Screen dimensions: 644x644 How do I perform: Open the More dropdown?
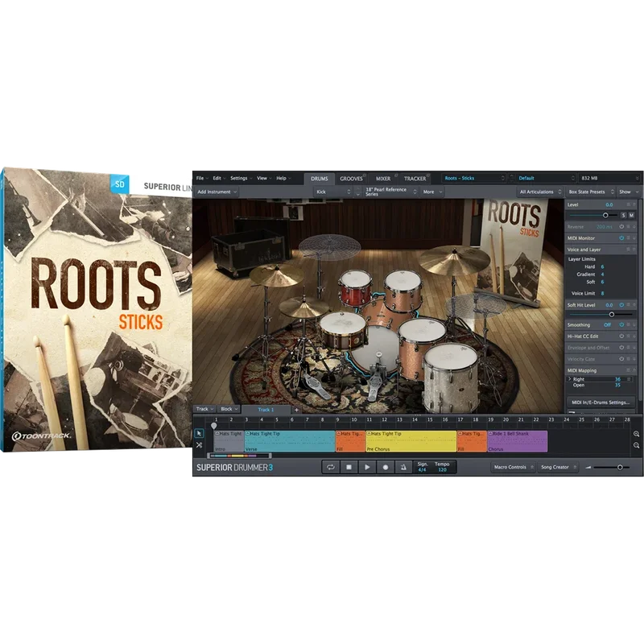coord(432,192)
